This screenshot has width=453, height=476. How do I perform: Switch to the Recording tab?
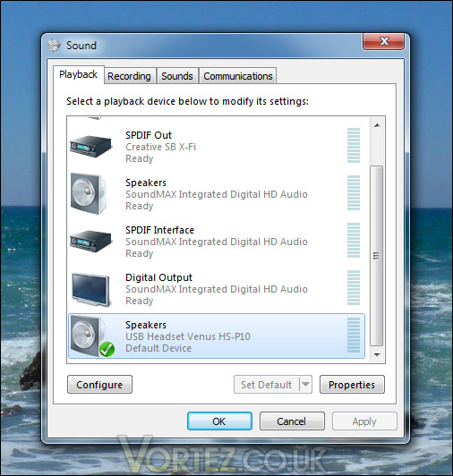coord(129,76)
